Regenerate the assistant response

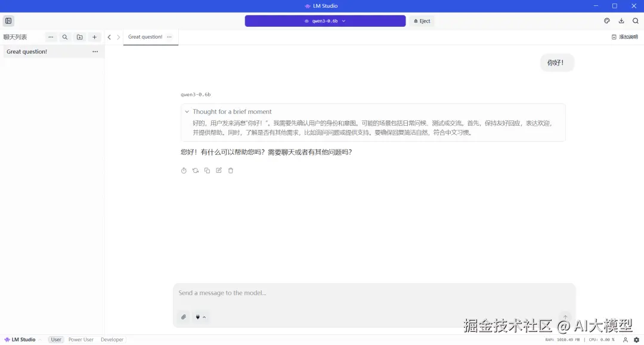coord(196,170)
